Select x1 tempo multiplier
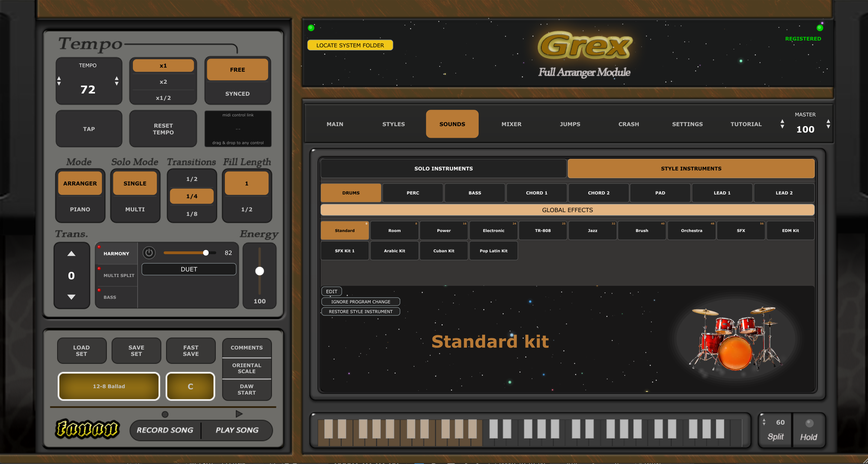This screenshot has width=868, height=464. (163, 66)
